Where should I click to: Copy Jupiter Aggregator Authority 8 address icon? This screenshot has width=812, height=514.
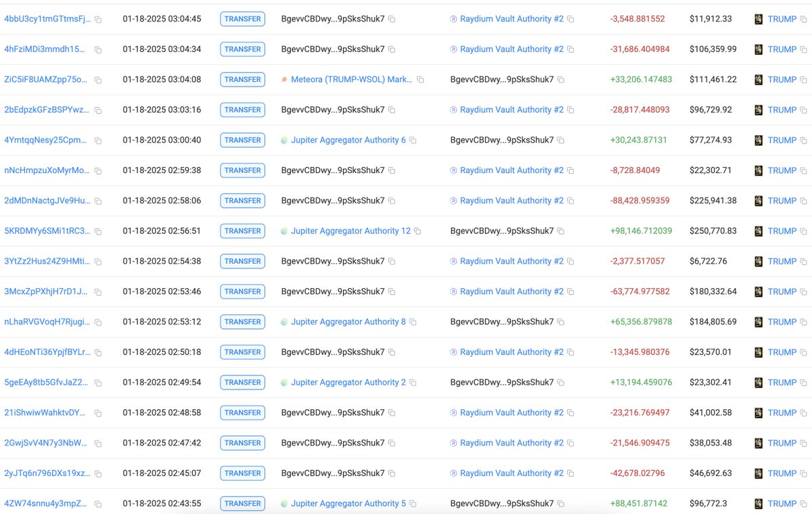[x=413, y=323]
